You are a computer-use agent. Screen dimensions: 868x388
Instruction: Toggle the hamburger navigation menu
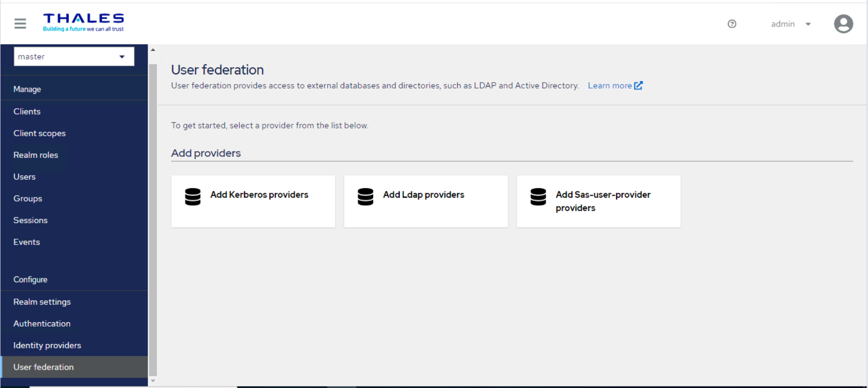[20, 23]
